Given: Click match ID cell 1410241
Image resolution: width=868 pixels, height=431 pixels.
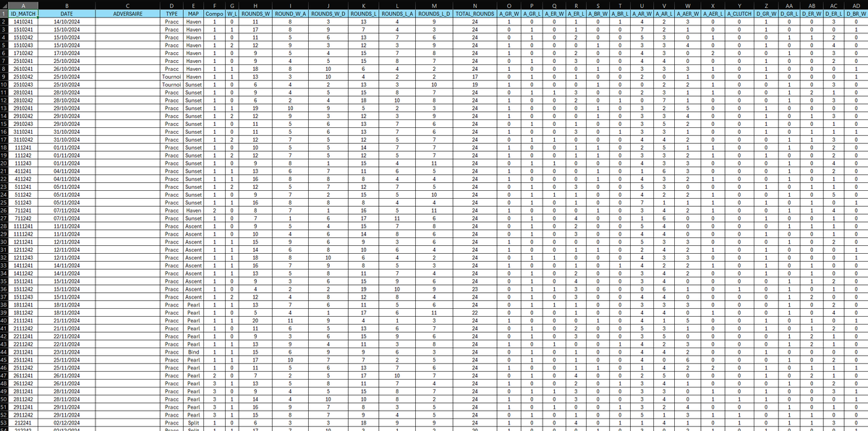Looking at the screenshot, I should coord(25,22).
